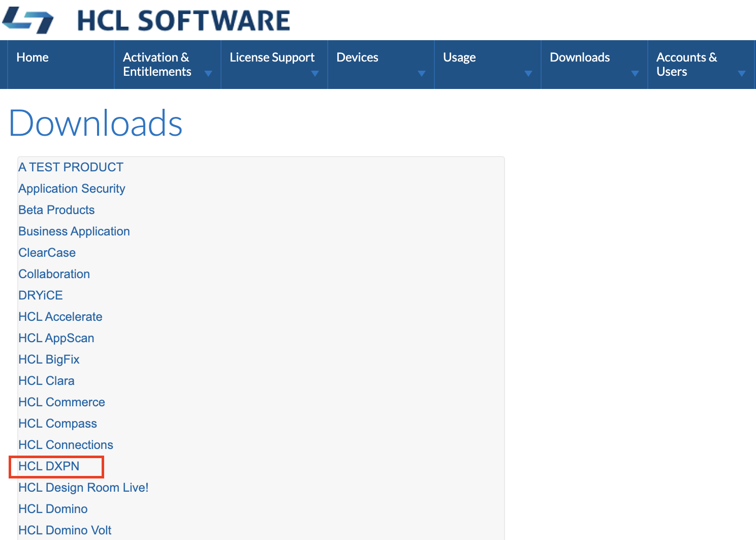This screenshot has height=540, width=756.
Task: Go to Beta Products downloads
Action: tap(56, 210)
